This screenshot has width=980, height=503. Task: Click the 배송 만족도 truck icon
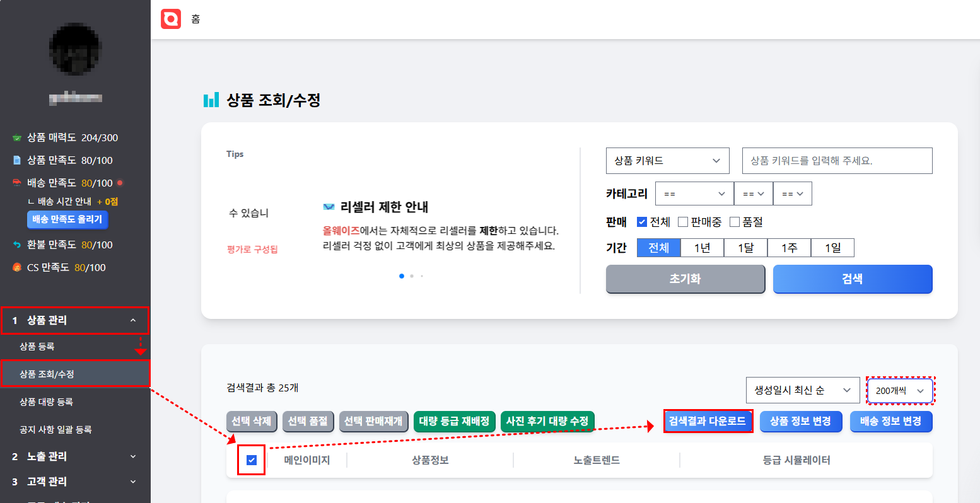17,183
